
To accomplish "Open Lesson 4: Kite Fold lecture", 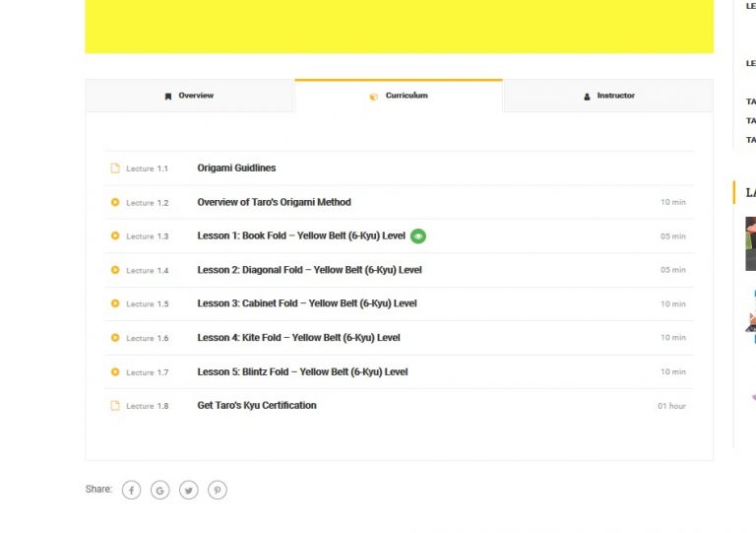I will point(298,338).
